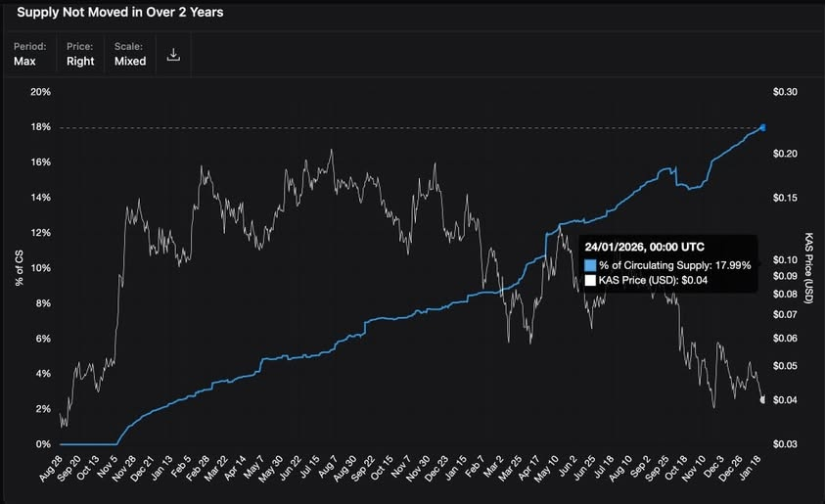The width and height of the screenshot is (825, 504).
Task: Select the 'Jul 18' date label on x-axis
Action: pos(602,468)
